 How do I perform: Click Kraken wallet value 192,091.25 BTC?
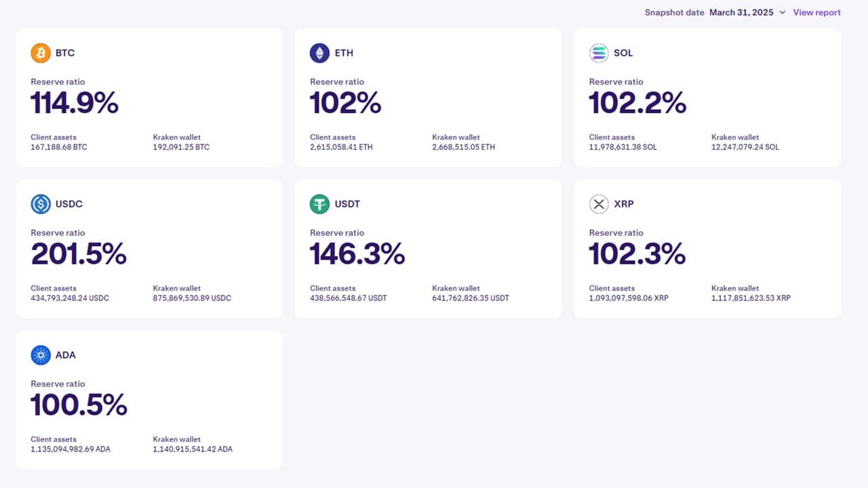pyautogui.click(x=181, y=147)
